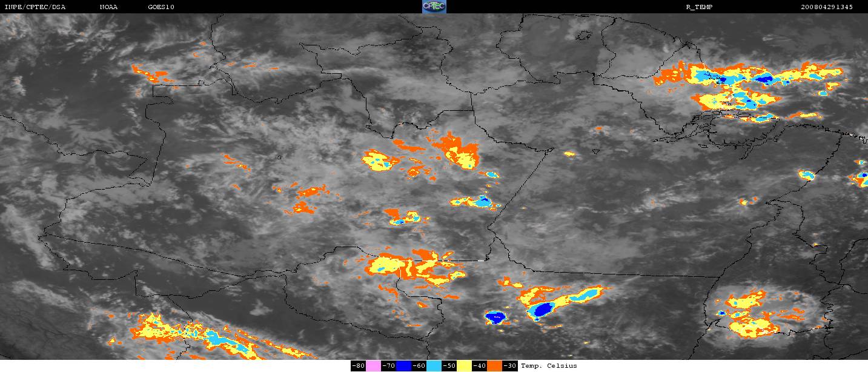Click the yellow legend color swatch

click(x=464, y=366)
